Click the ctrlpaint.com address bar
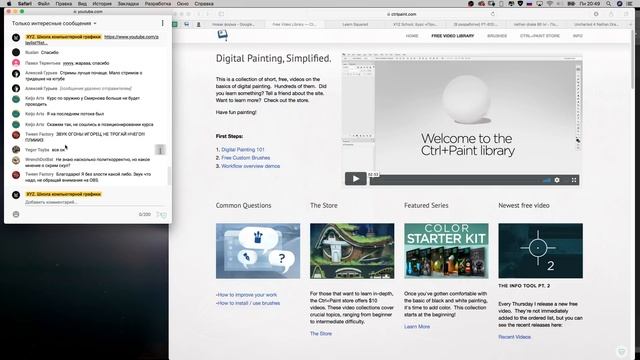 [x=402, y=14]
